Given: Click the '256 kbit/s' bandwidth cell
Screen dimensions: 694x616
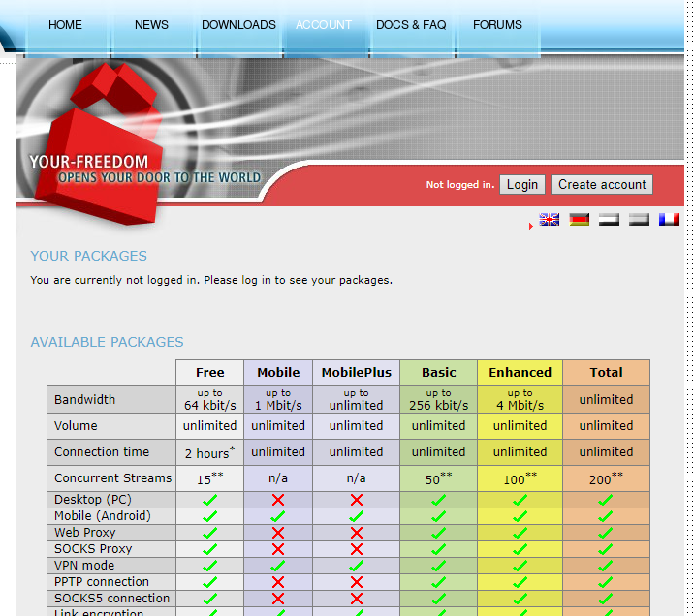Looking at the screenshot, I should point(439,399).
